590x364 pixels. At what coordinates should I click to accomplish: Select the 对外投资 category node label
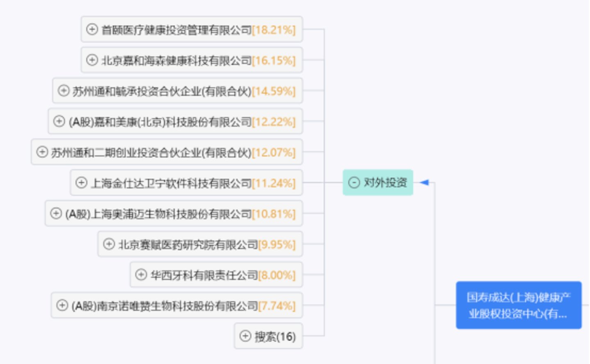[385, 182]
